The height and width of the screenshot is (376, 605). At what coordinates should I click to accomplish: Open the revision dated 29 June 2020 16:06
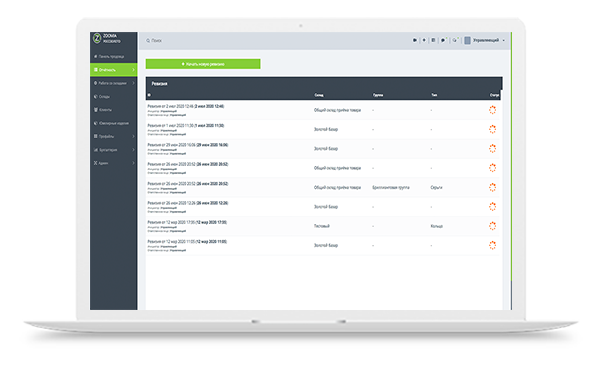(x=188, y=145)
